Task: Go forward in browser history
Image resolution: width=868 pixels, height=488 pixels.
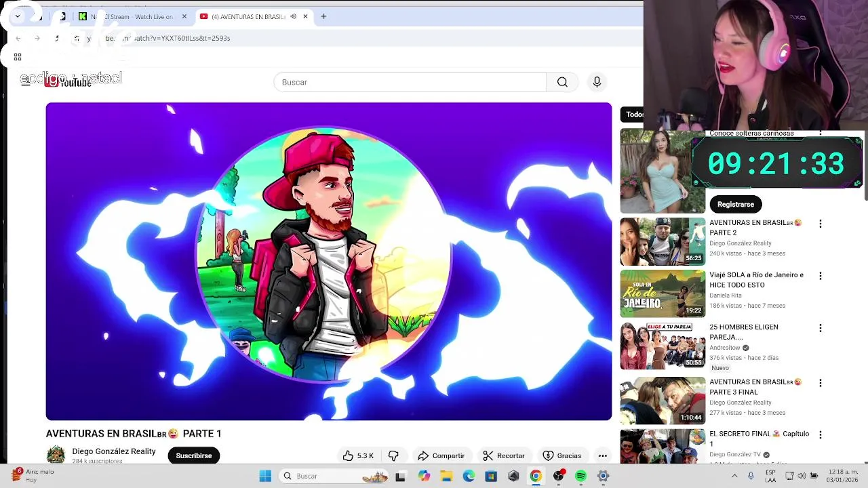Action: [37, 38]
